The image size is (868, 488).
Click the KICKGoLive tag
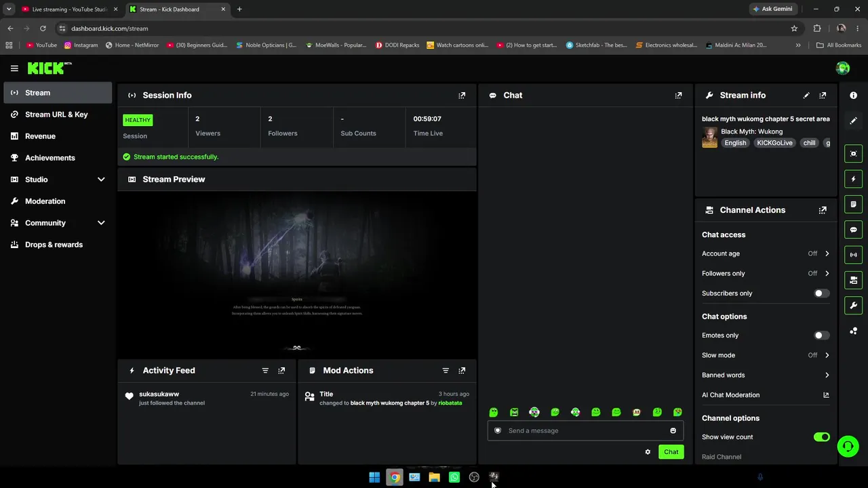[x=774, y=143]
